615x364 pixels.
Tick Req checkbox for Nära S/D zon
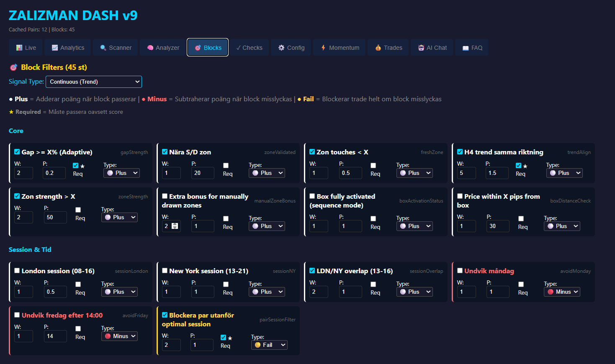(226, 166)
